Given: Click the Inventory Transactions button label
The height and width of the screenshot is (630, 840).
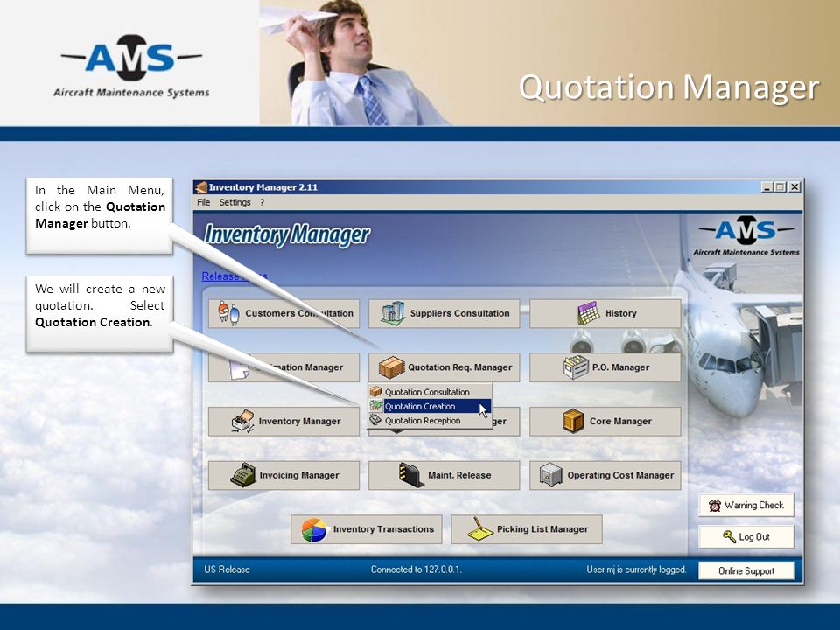Looking at the screenshot, I should click(383, 529).
